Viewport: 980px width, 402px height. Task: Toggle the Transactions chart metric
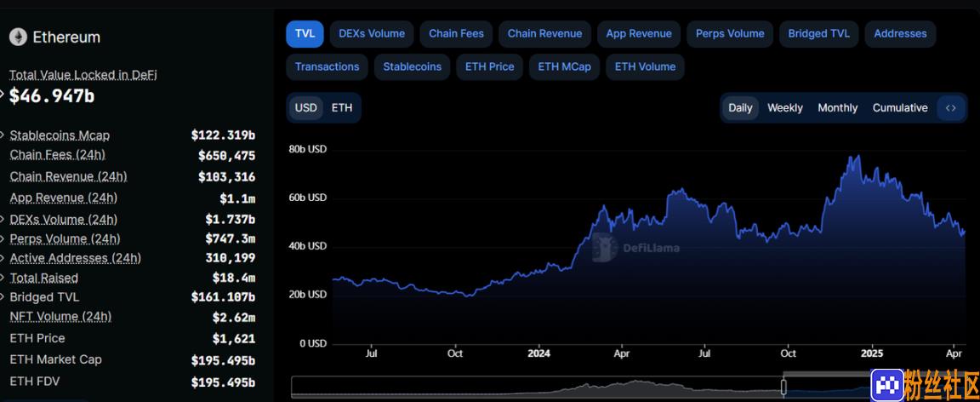pos(327,67)
